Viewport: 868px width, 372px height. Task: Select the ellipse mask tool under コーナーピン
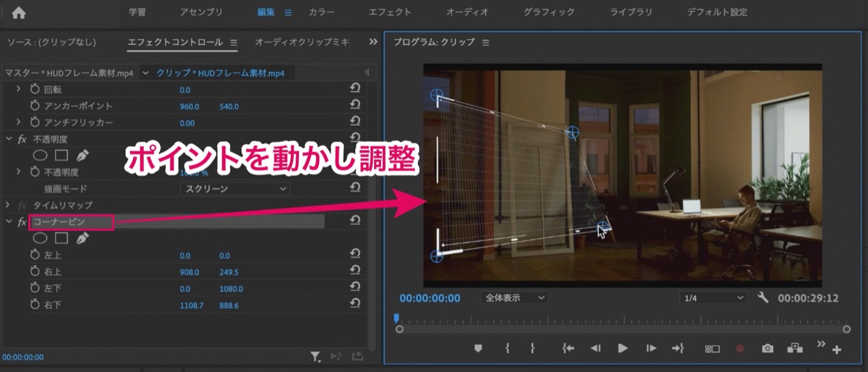point(41,238)
